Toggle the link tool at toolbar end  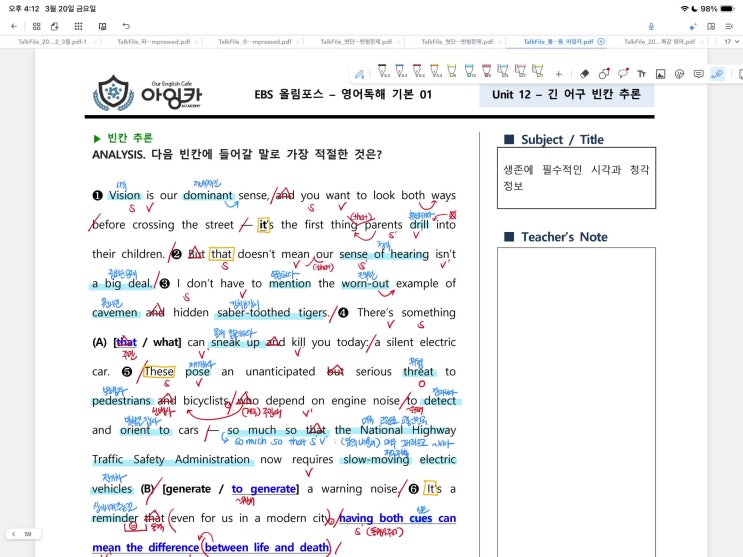tap(717, 74)
